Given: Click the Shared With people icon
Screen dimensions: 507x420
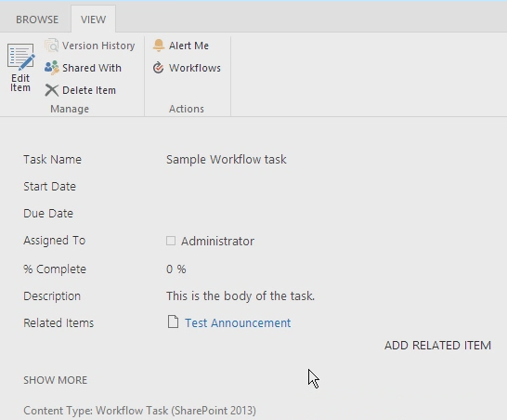Looking at the screenshot, I should tap(52, 68).
